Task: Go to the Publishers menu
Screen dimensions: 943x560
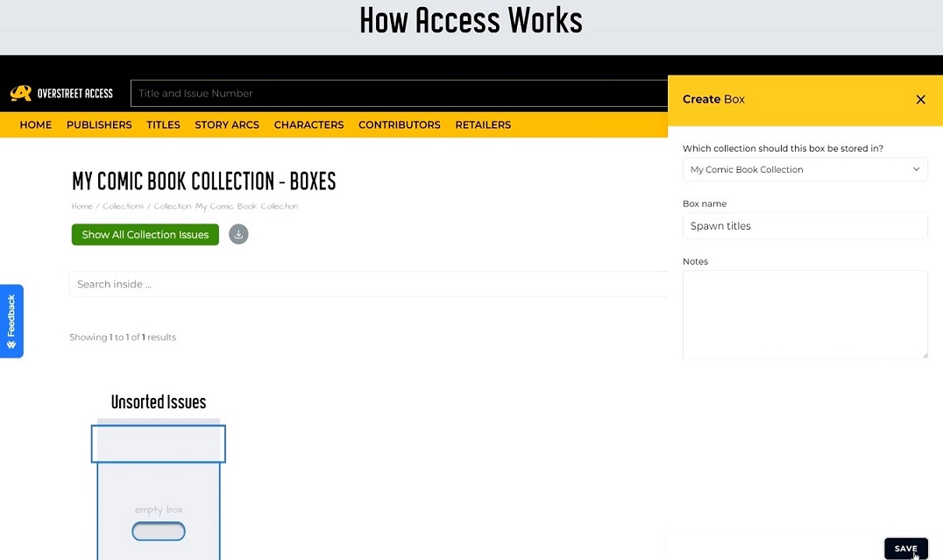Action: (x=99, y=124)
